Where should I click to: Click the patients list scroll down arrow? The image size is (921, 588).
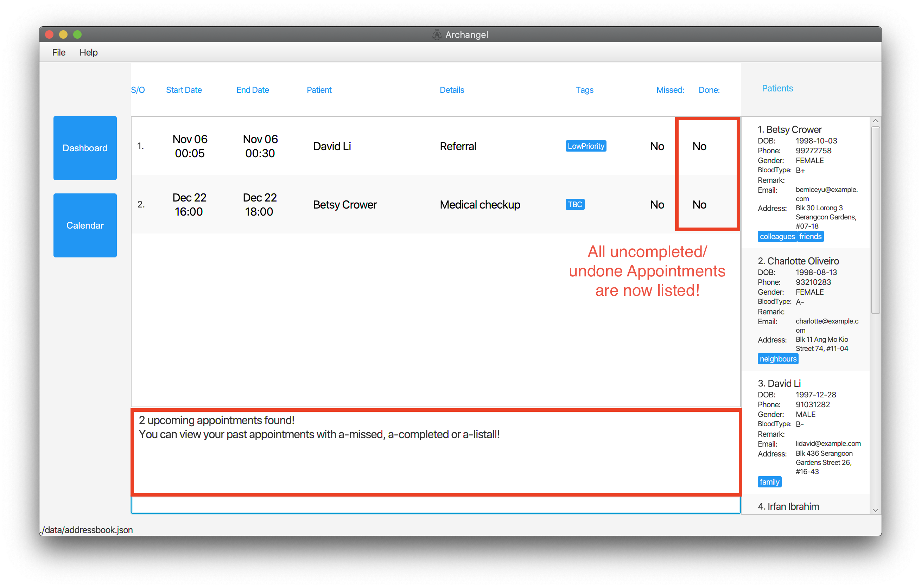(x=875, y=510)
